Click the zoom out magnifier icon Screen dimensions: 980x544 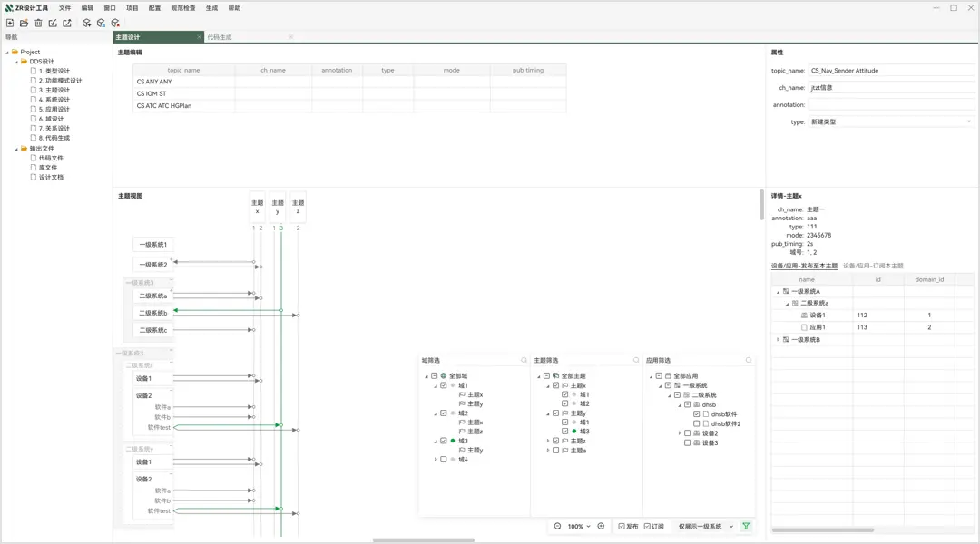pos(558,527)
